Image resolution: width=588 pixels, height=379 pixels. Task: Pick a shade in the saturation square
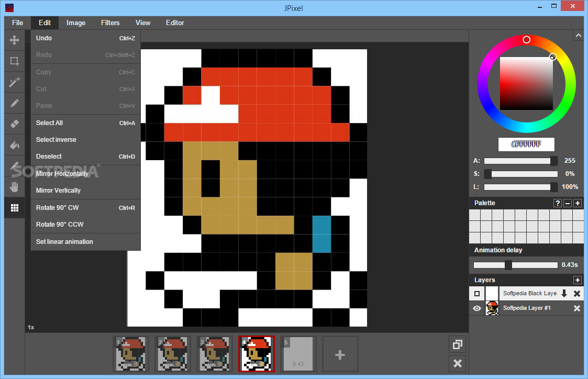coord(527,84)
